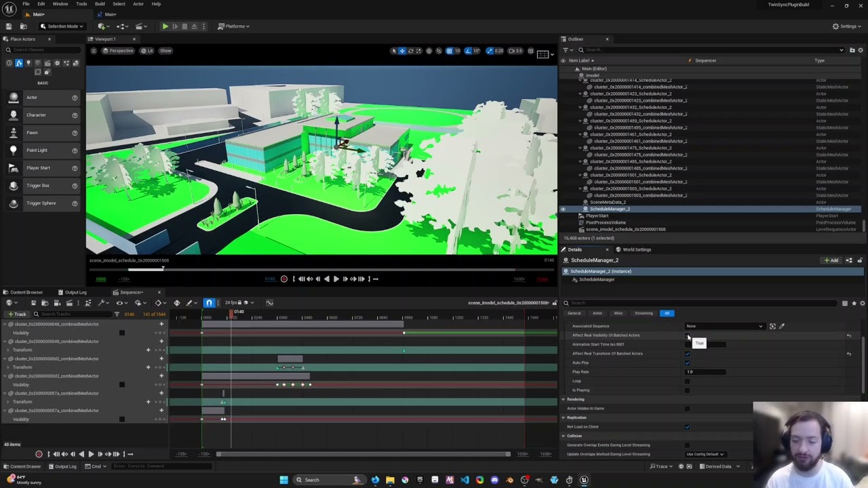Viewport: 868px width, 488px height.
Task: Play the sequence from bottom Sequencer transport
Action: [x=91, y=454]
